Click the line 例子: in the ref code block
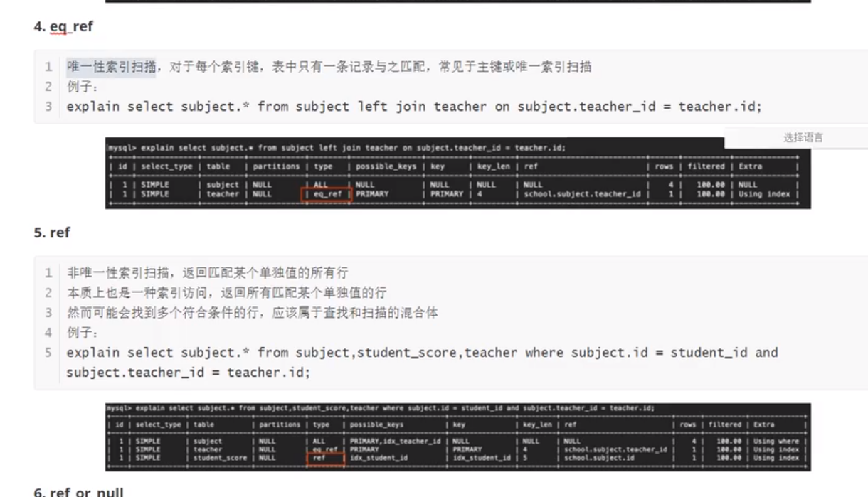This screenshot has height=497, width=868. pyautogui.click(x=82, y=333)
